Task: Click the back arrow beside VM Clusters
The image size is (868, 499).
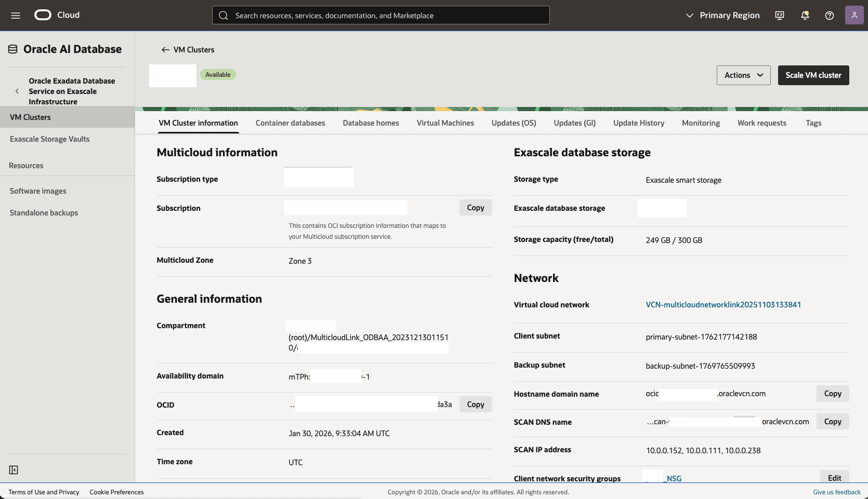Action: 165,49
